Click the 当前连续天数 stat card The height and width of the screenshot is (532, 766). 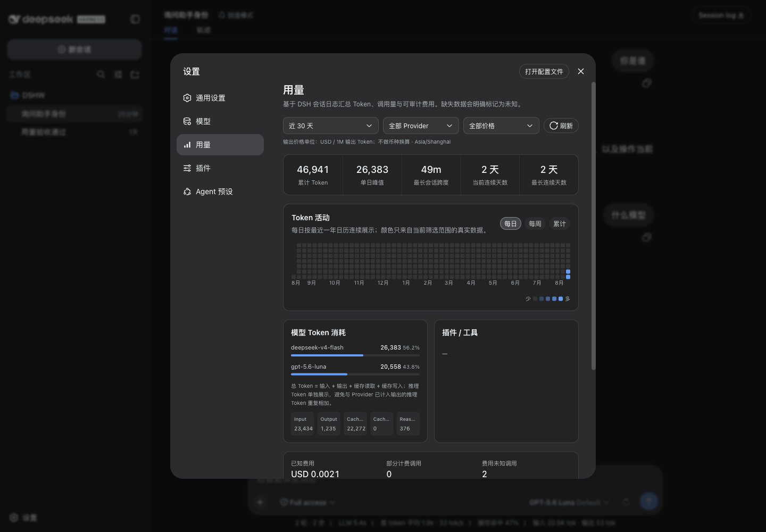(x=490, y=174)
